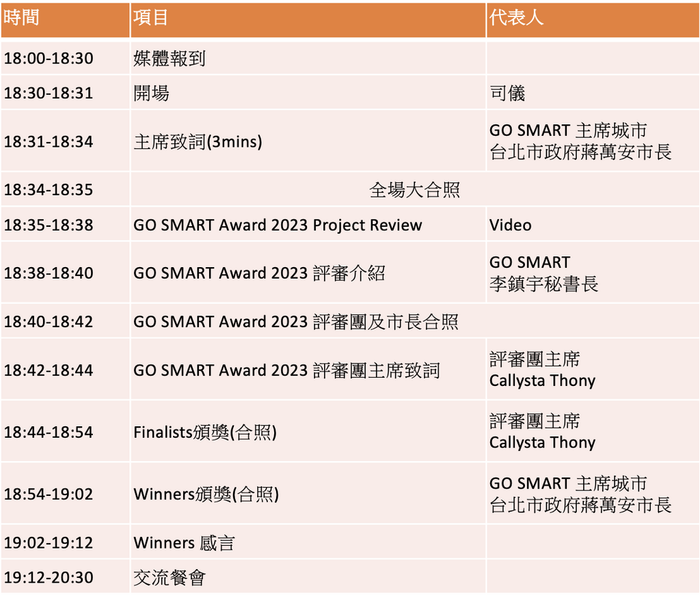Select the 18:00-18:30 time cell
The width and height of the screenshot is (700, 595).
coord(49,59)
